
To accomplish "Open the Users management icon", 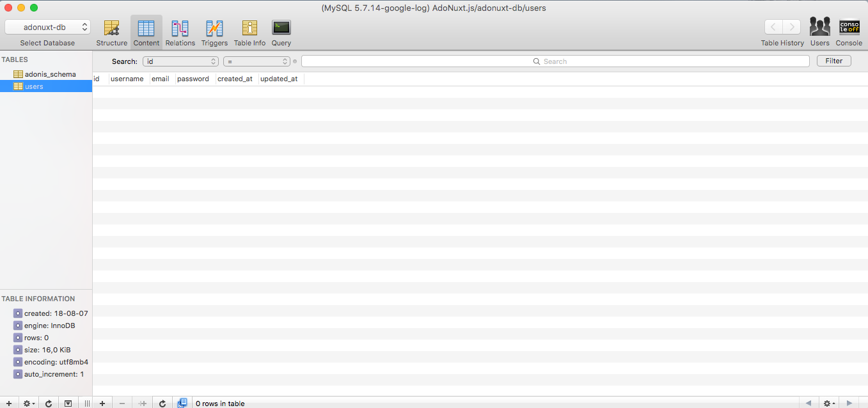I will (x=819, y=28).
